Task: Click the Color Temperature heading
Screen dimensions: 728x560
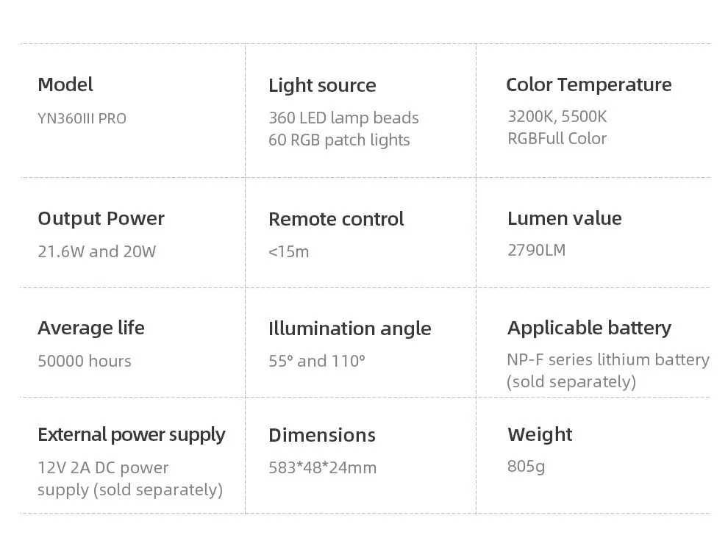Action: coord(588,85)
